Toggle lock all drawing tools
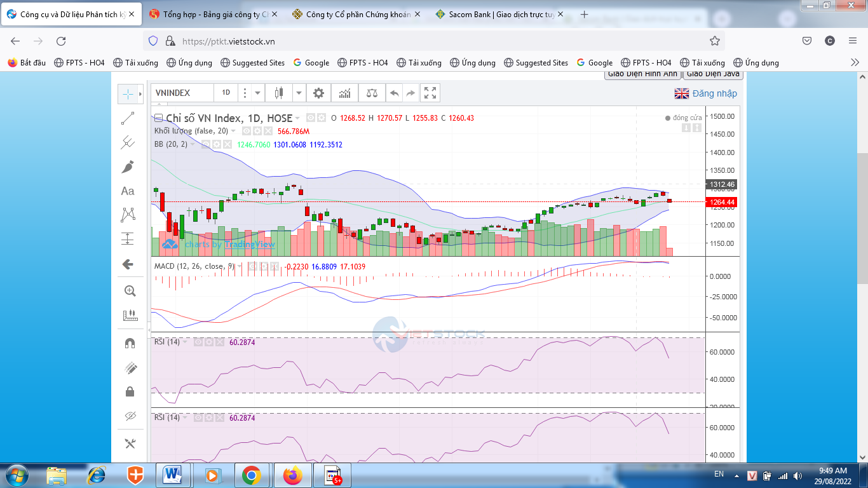The height and width of the screenshot is (488, 868). (130, 391)
